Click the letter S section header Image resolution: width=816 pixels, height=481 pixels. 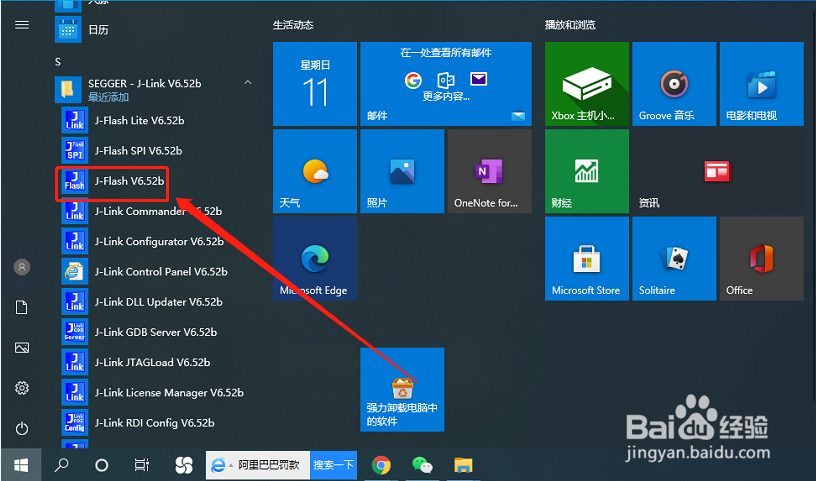pos(58,62)
